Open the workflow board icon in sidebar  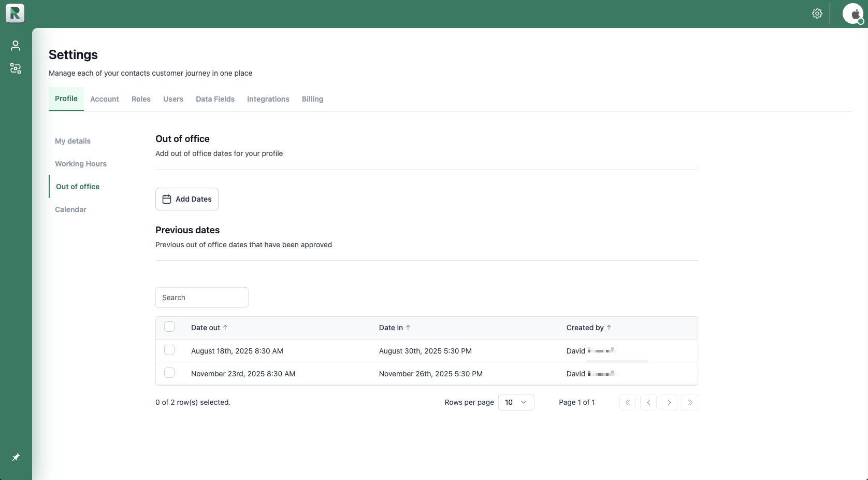16,68
